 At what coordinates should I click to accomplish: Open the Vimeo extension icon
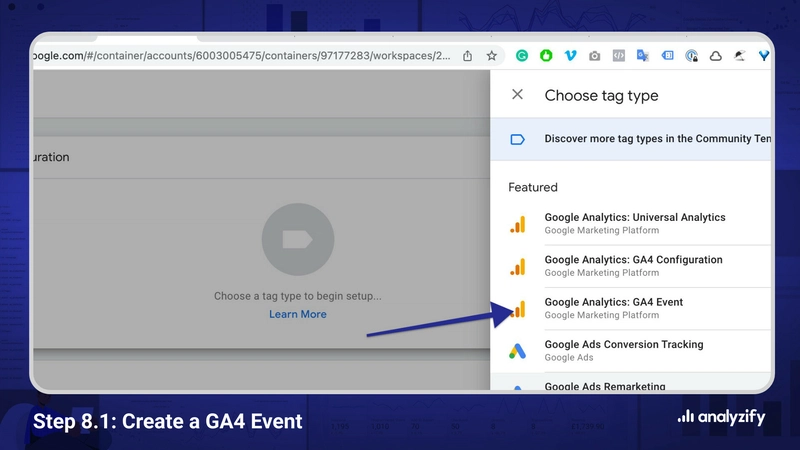(570, 56)
